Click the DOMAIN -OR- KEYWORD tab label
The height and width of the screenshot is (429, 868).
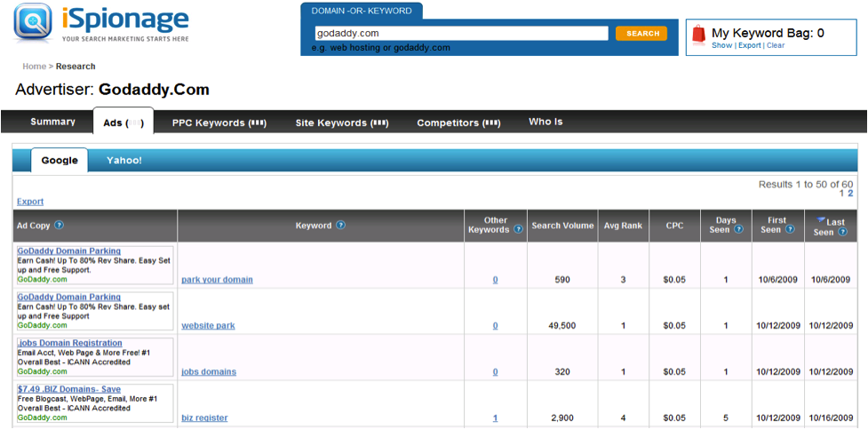click(362, 11)
